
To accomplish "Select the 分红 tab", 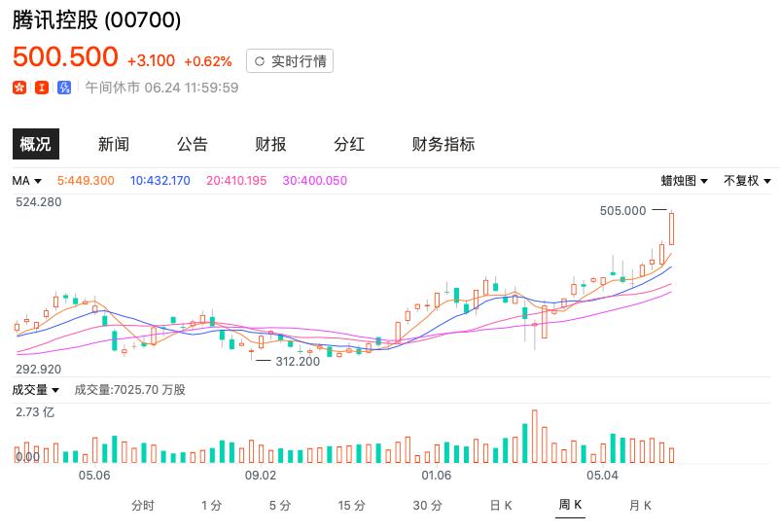I will (x=349, y=144).
